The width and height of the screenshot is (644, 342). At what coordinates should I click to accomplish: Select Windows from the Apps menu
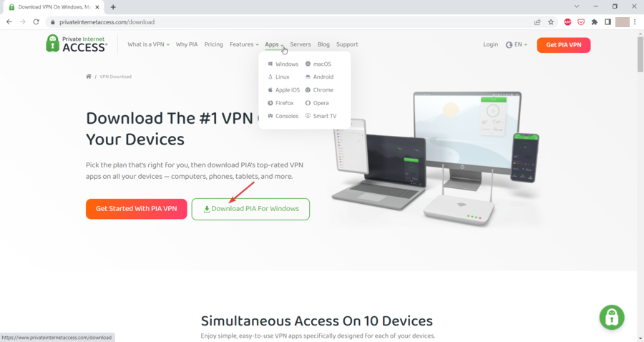tap(283, 64)
